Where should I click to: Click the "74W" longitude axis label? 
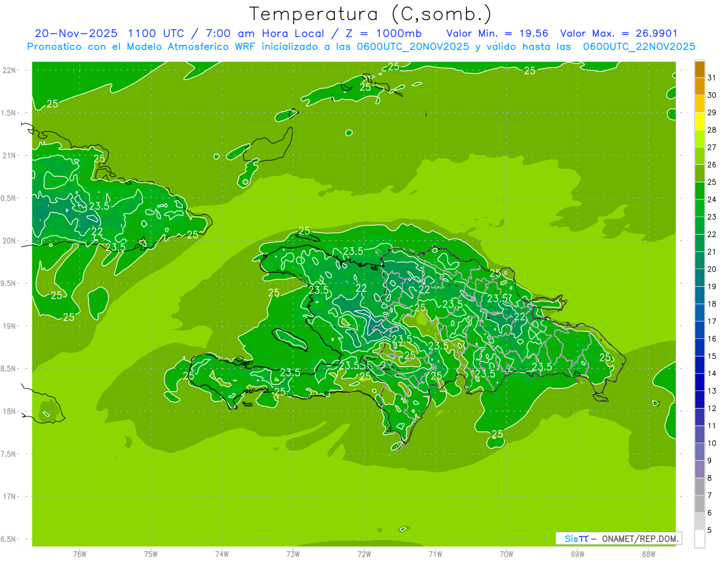coord(222,554)
